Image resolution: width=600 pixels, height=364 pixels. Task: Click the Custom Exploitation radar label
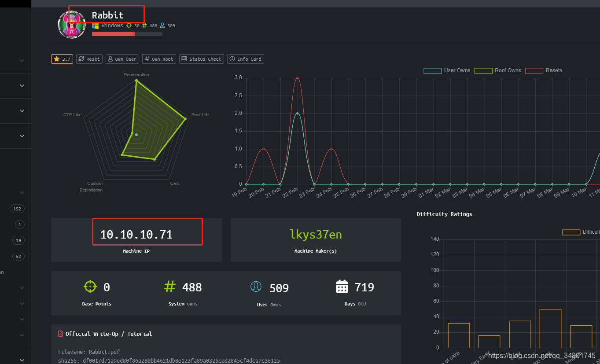[x=92, y=187]
